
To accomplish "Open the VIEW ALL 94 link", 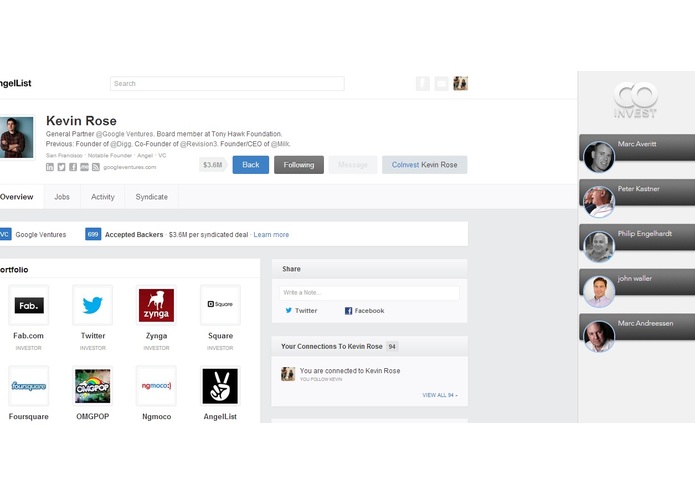I will click(x=440, y=395).
